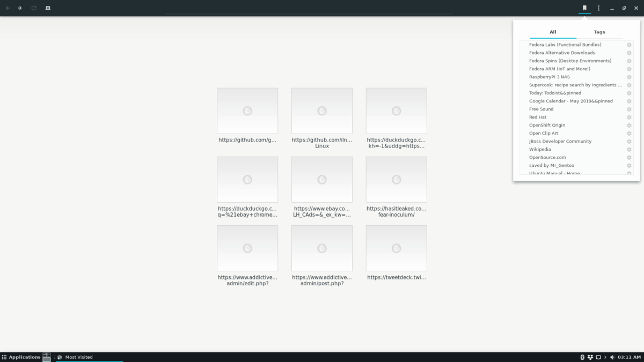The height and width of the screenshot is (362, 644).
Task: Toggle the bookmarks popover icon
Action: pos(584,8)
